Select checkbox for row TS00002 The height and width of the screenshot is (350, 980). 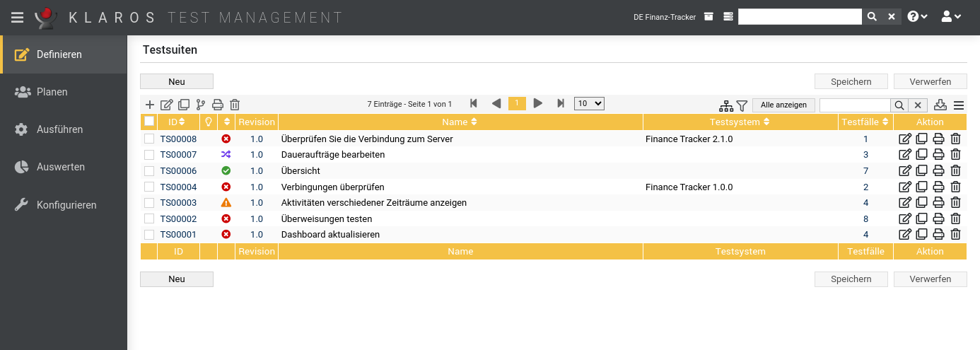(x=149, y=219)
